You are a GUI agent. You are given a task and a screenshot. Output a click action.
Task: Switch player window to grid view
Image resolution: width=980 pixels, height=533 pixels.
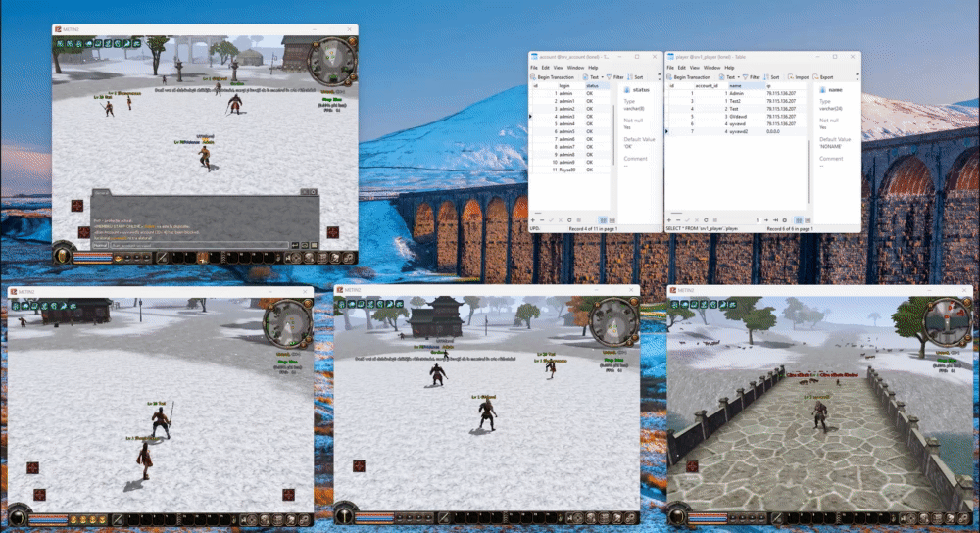click(x=799, y=220)
